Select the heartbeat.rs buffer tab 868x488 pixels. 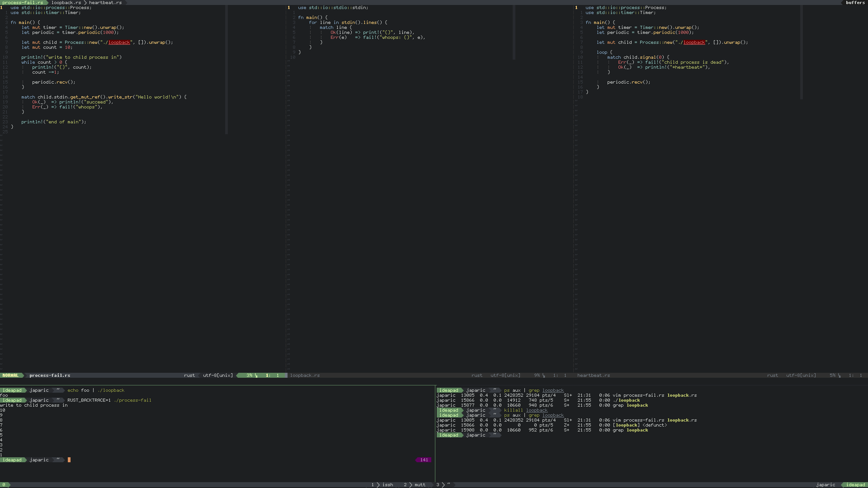click(105, 3)
